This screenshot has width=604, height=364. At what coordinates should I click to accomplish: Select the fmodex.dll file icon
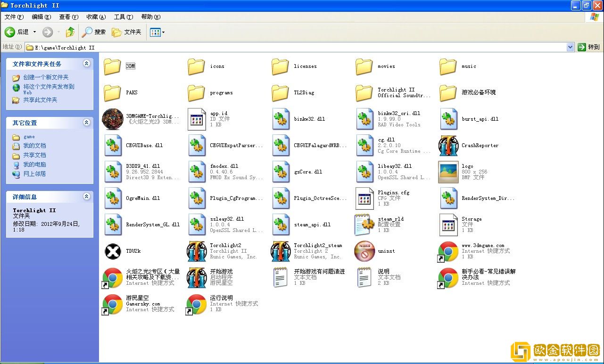coord(196,172)
